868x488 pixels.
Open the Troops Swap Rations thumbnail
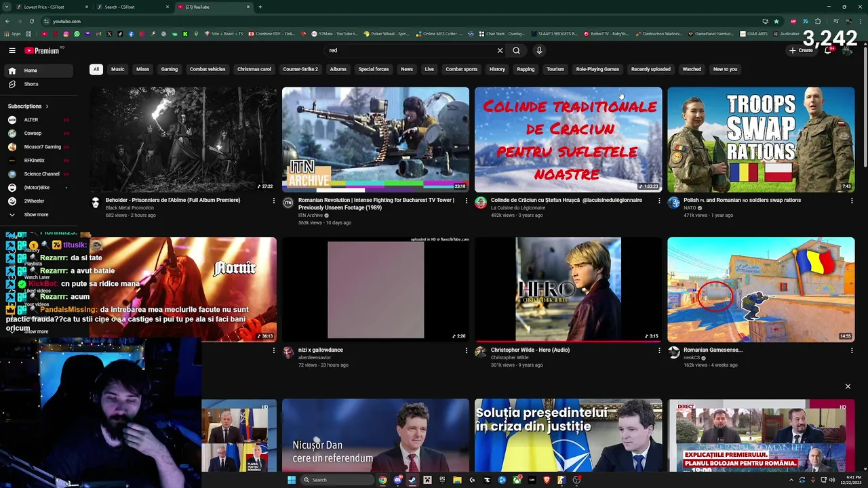click(x=761, y=140)
